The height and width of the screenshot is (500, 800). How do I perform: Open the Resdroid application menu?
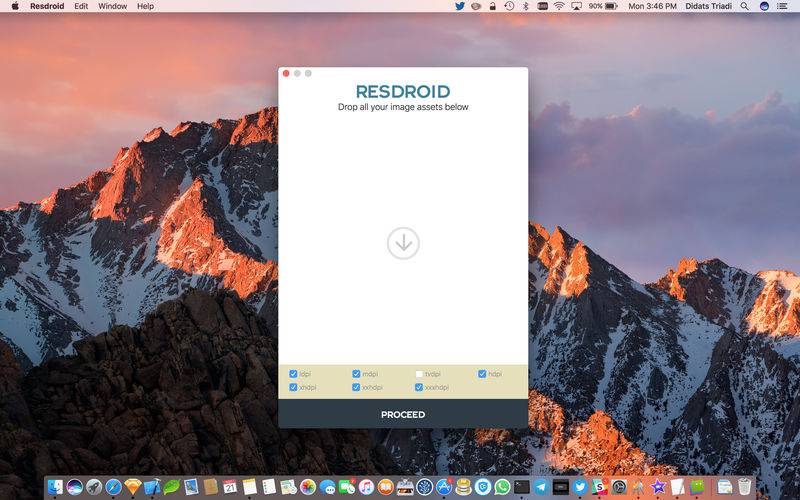[x=47, y=6]
